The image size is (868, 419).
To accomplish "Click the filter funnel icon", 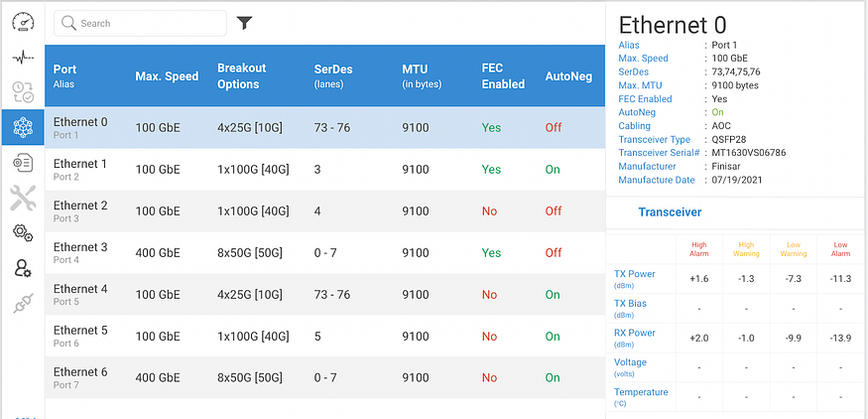I will (244, 23).
